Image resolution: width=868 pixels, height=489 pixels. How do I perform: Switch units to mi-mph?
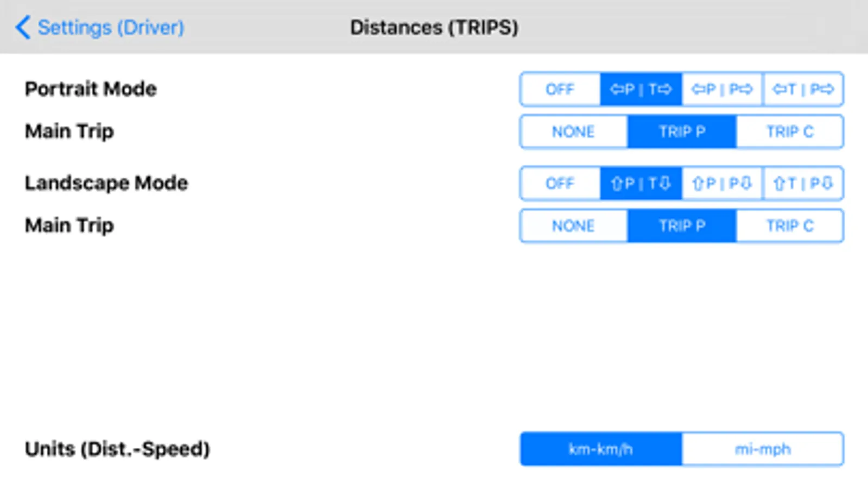[x=763, y=449]
